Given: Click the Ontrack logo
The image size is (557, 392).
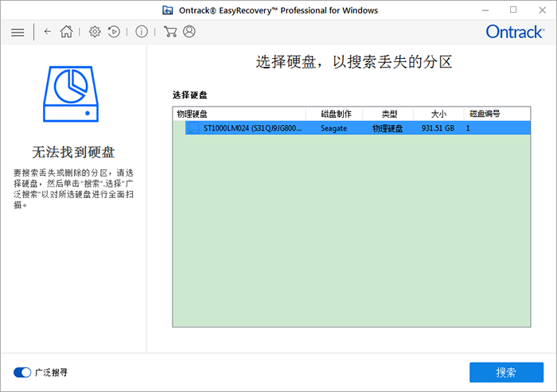Looking at the screenshot, I should tap(515, 32).
